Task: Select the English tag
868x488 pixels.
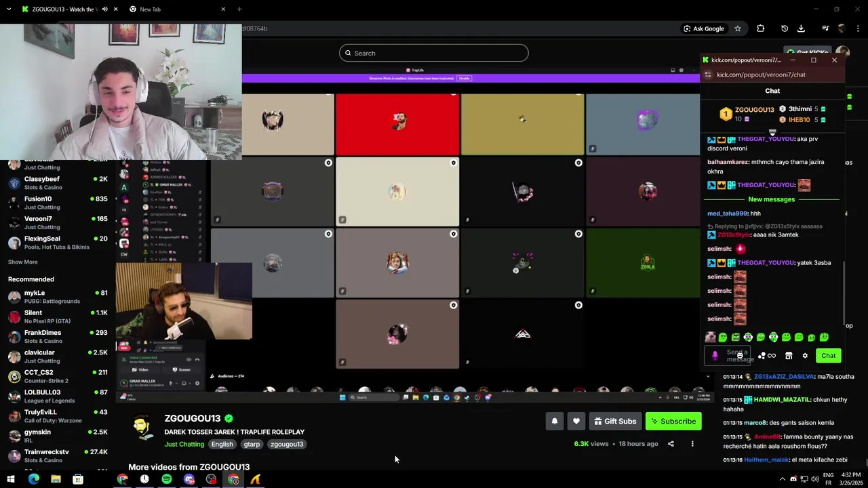Action: [x=222, y=444]
